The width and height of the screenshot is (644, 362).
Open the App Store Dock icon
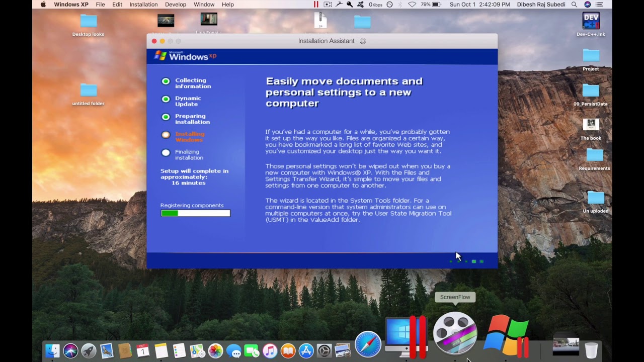(x=306, y=350)
